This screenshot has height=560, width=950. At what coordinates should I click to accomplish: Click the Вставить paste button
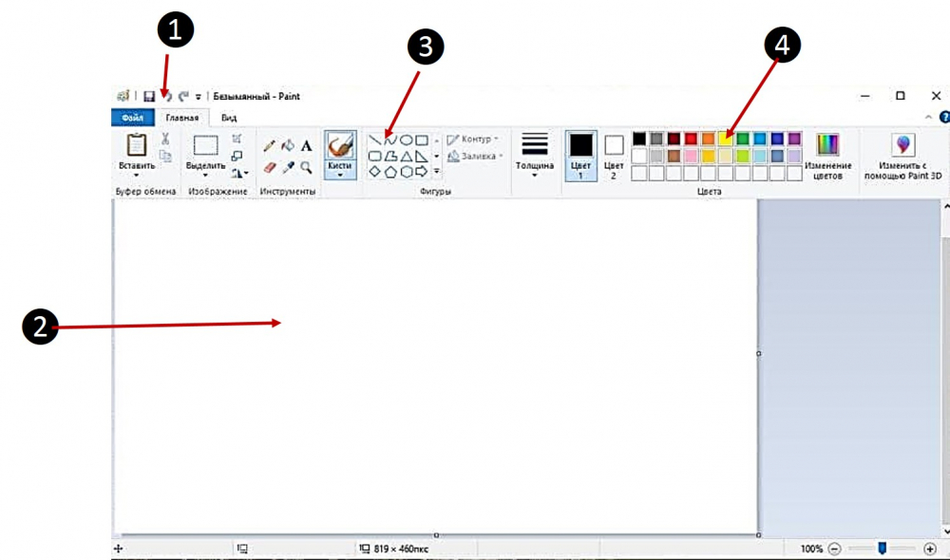coord(136,153)
